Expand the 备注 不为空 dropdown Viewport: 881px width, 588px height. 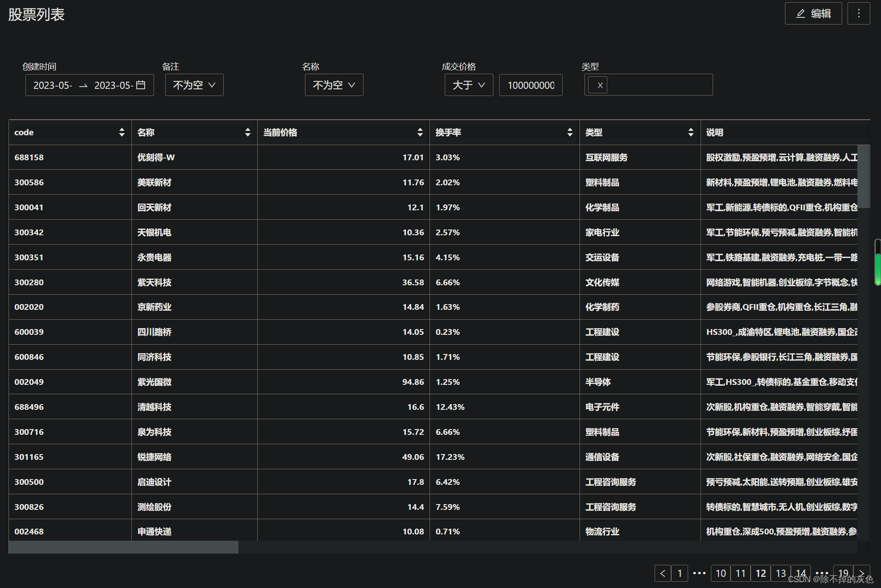[194, 85]
